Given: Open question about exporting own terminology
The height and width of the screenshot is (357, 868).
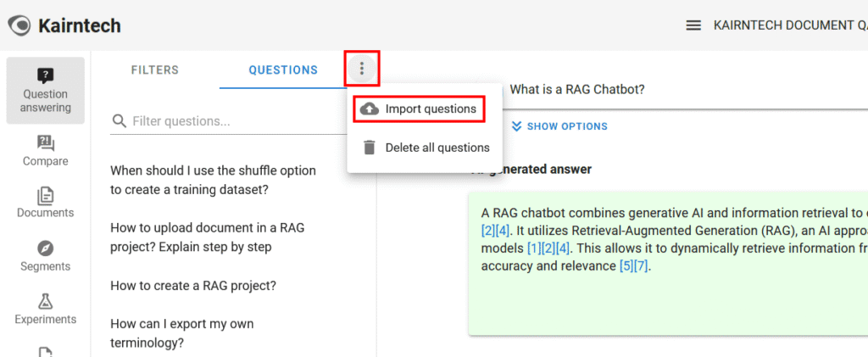Looking at the screenshot, I should (x=182, y=333).
